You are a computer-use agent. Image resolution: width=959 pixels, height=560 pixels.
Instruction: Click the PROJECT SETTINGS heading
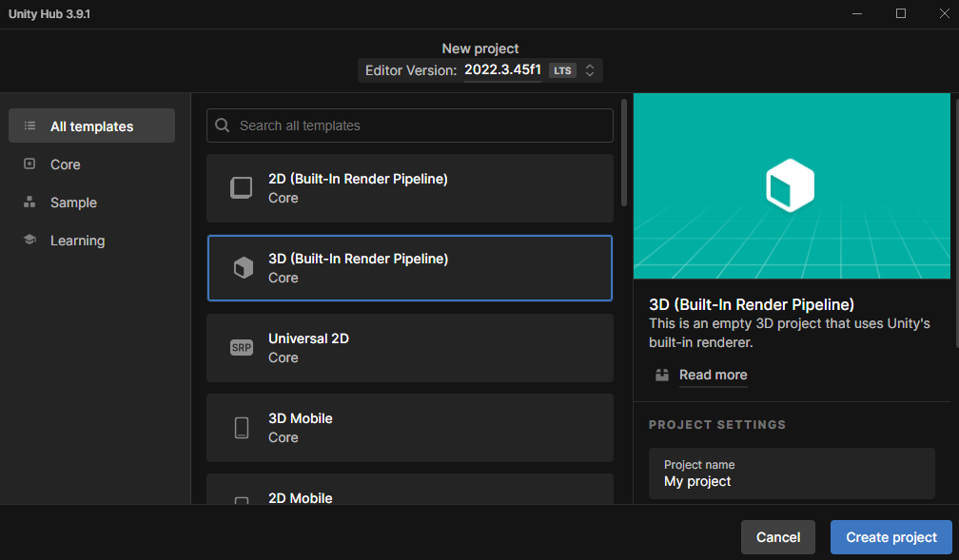(x=716, y=424)
